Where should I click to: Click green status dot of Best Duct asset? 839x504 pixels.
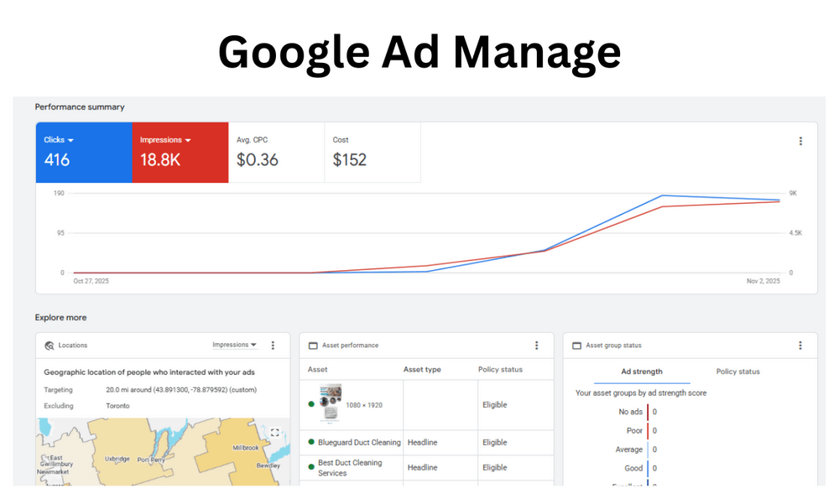tap(311, 467)
